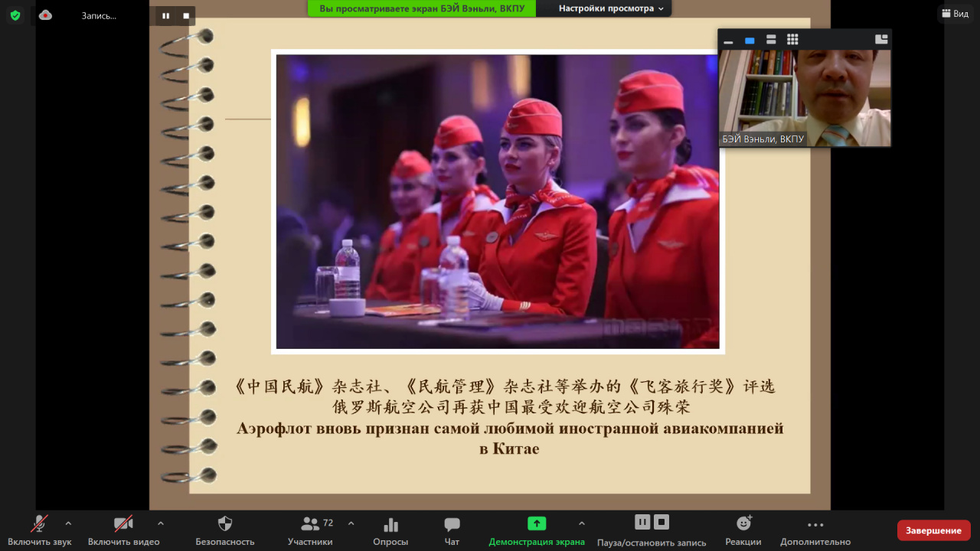
Task: Open the Реакции reactions menu
Action: point(743,530)
